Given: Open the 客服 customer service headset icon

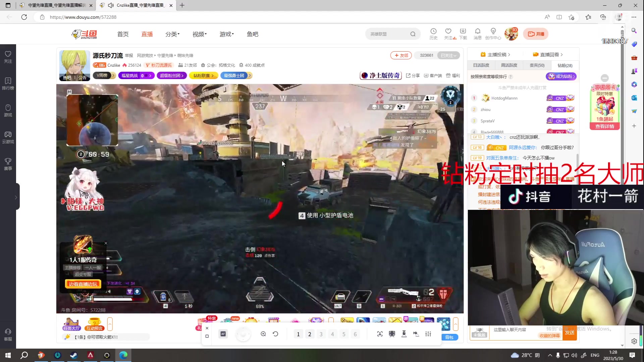Looking at the screenshot, I should click(x=8, y=335).
